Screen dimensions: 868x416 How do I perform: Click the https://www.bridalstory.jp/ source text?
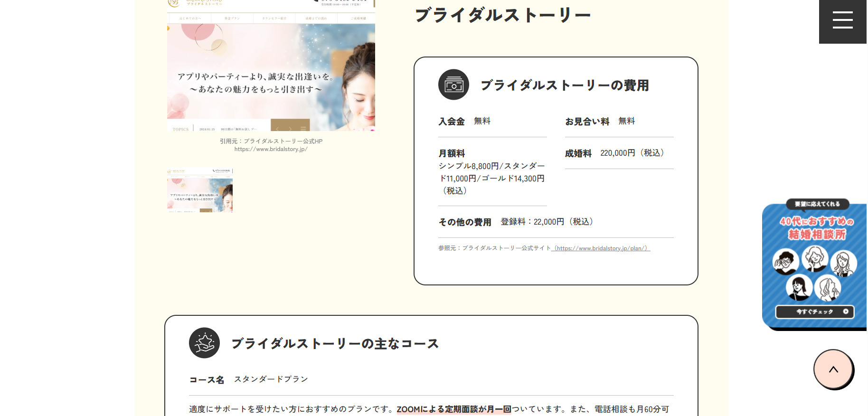pyautogui.click(x=271, y=149)
